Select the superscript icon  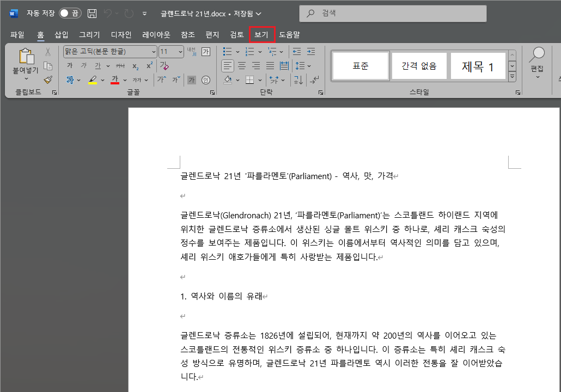pyautogui.click(x=148, y=65)
